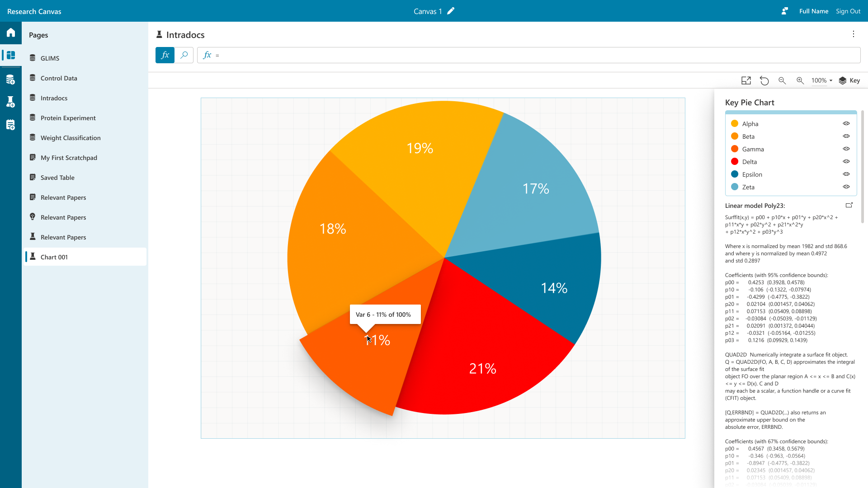Click the add experiment flask icon
The height and width of the screenshot is (488, 868).
pos(11,102)
